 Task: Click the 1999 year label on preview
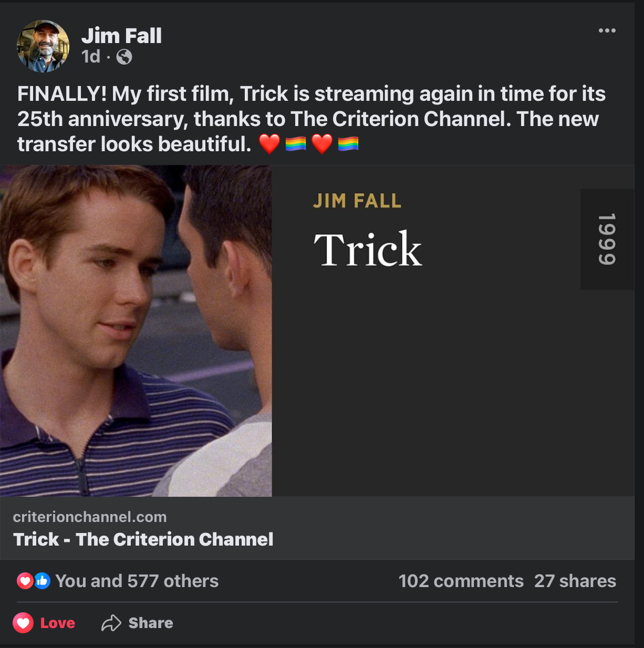tap(607, 239)
